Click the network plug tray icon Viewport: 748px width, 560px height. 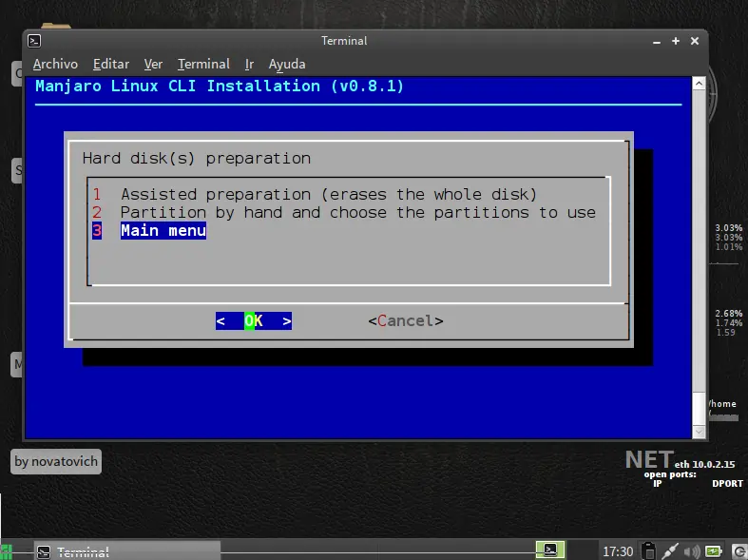(670, 551)
